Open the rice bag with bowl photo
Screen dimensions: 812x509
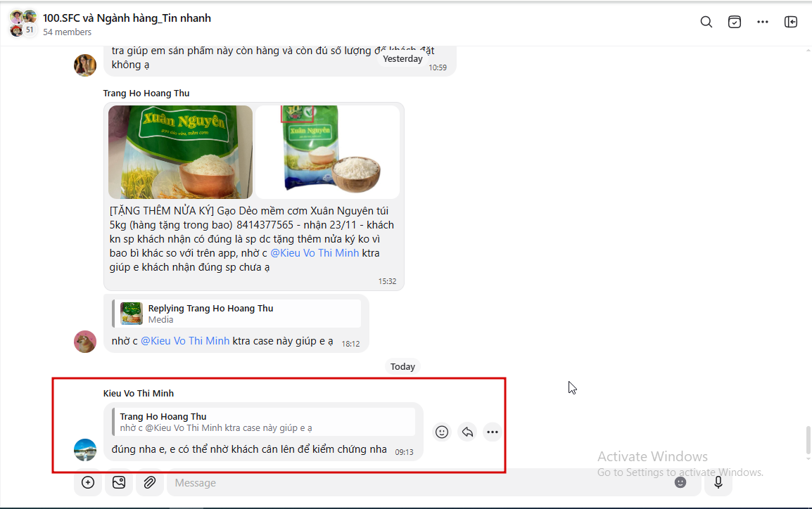[327, 152]
